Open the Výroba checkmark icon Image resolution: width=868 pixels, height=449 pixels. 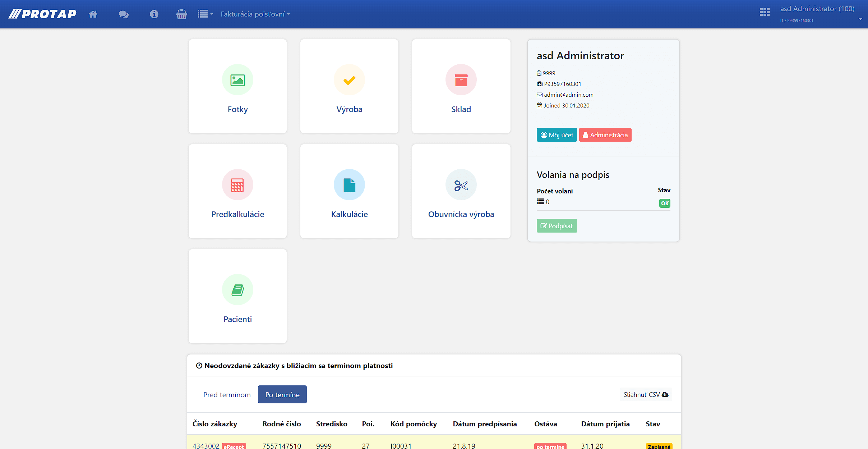(x=349, y=80)
